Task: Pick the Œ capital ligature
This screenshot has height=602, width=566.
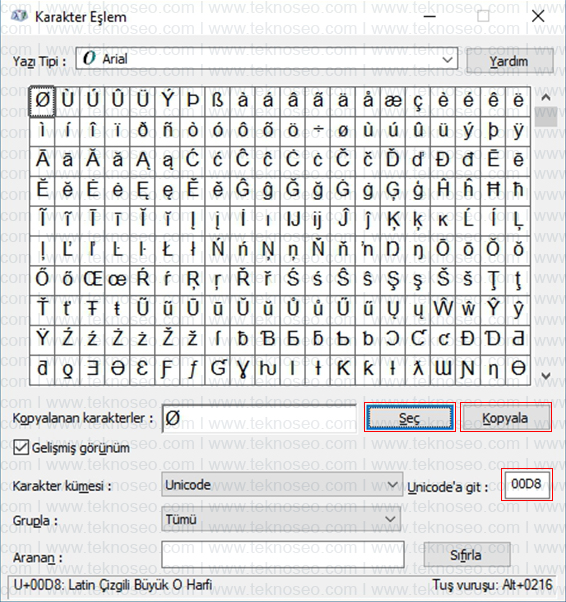Action: coord(93,280)
